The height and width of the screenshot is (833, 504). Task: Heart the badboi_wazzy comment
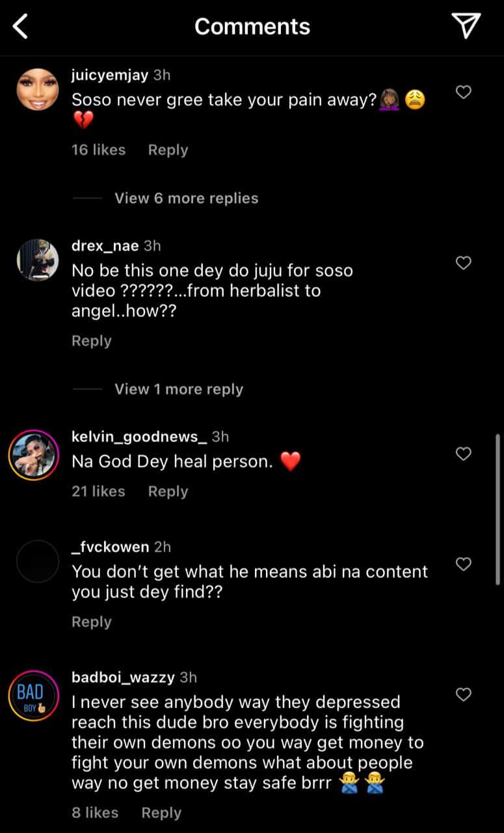pyautogui.click(x=463, y=694)
